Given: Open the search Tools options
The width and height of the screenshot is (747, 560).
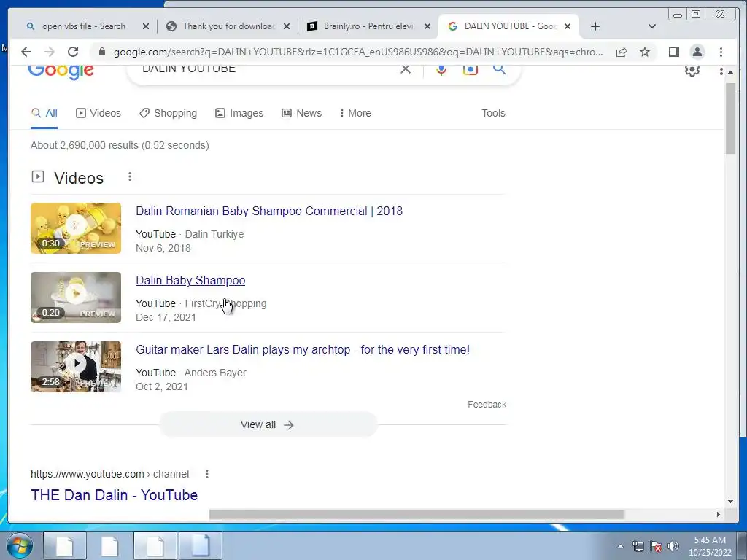Looking at the screenshot, I should (493, 113).
